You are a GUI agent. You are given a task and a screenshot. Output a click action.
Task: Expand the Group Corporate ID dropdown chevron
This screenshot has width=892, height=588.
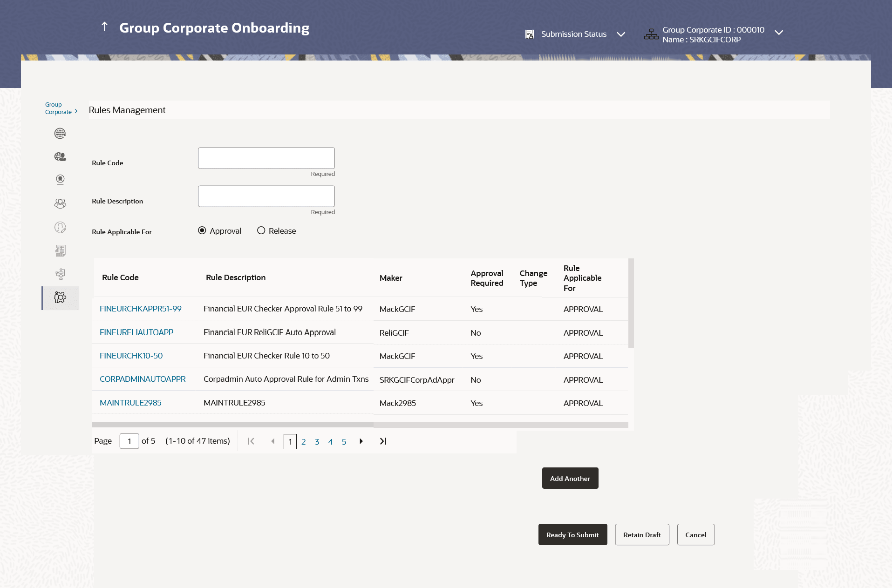coord(779,33)
